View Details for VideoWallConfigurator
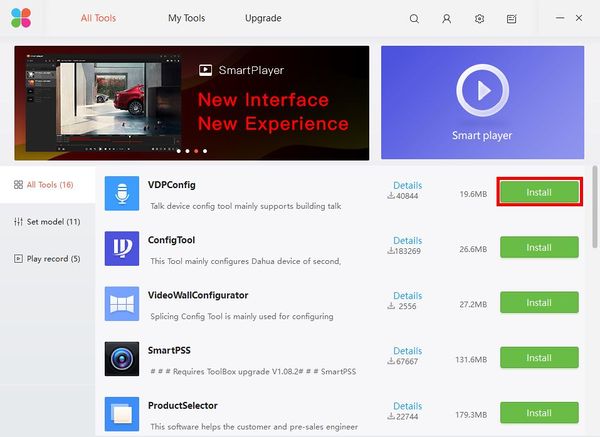The image size is (600, 437). coord(408,295)
